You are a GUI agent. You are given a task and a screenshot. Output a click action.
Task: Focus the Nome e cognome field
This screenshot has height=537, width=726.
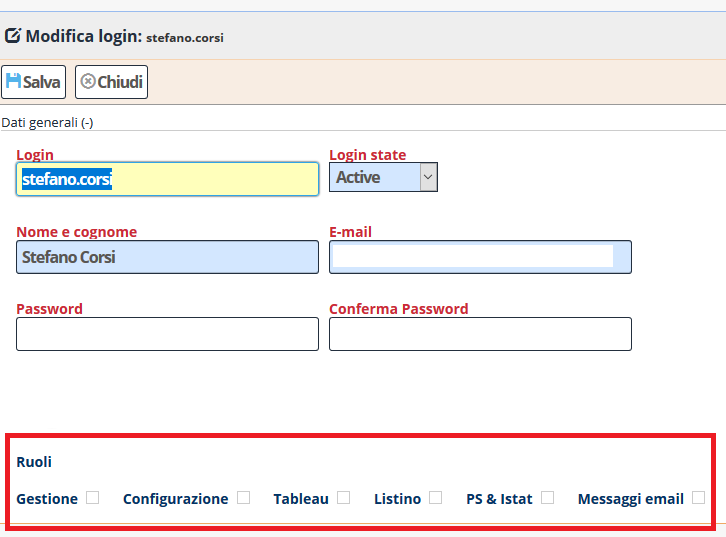[x=168, y=257]
